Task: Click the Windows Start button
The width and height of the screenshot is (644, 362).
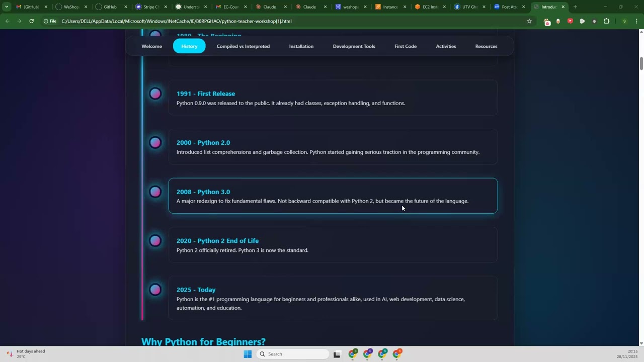Action: click(x=248, y=354)
